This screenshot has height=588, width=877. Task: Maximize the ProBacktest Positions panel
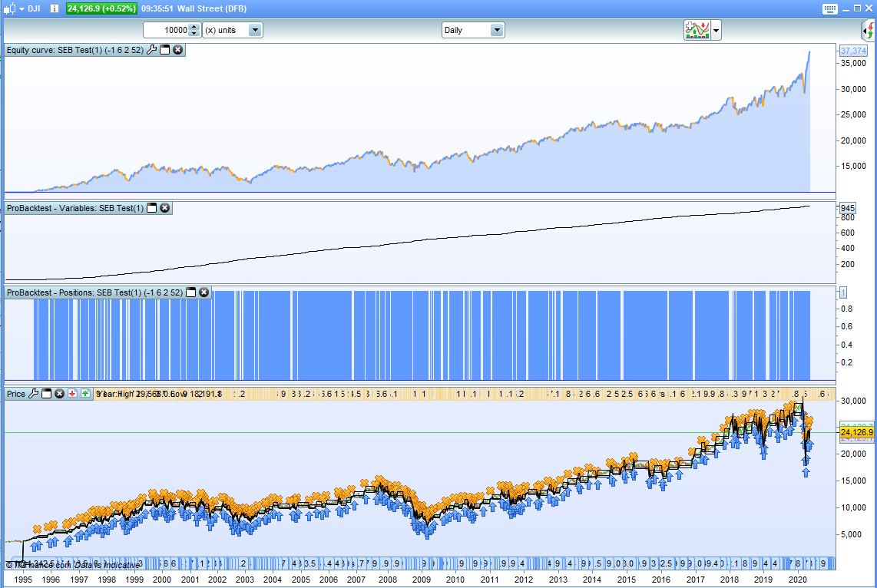pyautogui.click(x=190, y=292)
